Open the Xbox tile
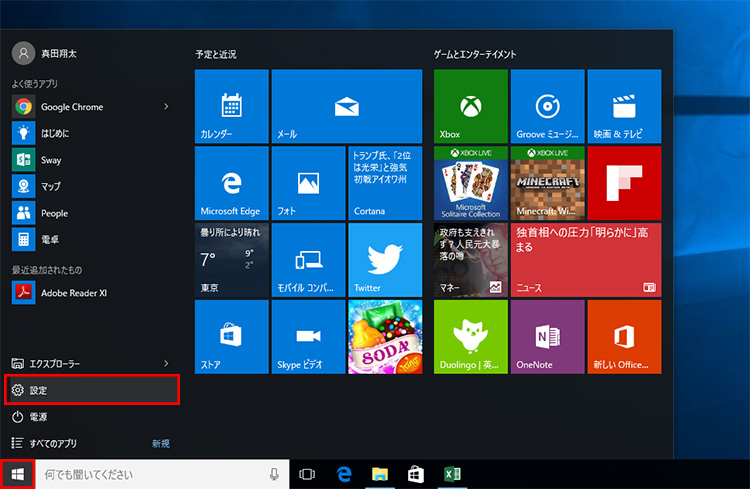The image size is (750, 489). point(471,106)
